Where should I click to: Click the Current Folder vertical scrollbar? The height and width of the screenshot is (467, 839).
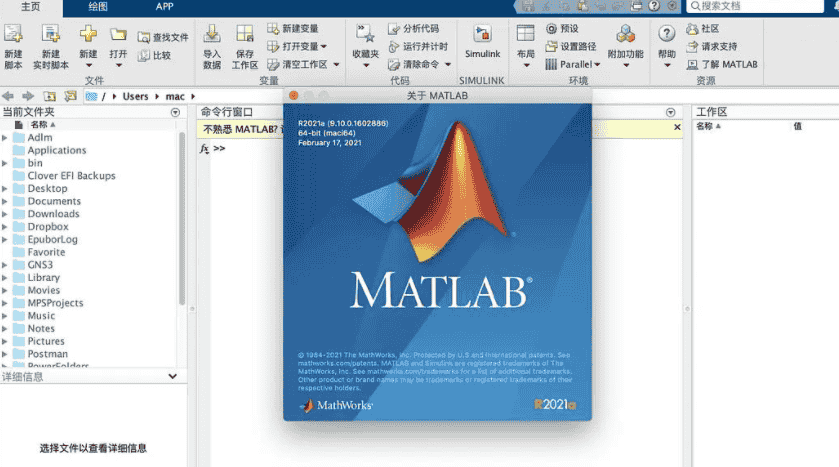[182, 219]
